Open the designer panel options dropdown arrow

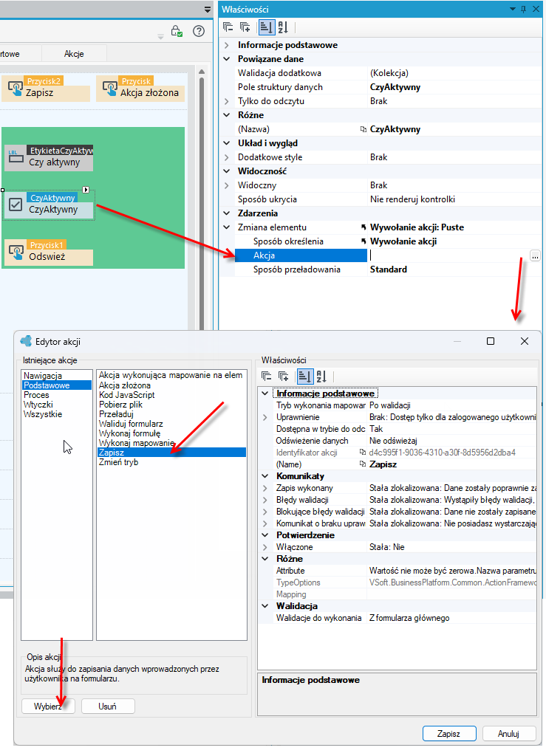click(208, 9)
